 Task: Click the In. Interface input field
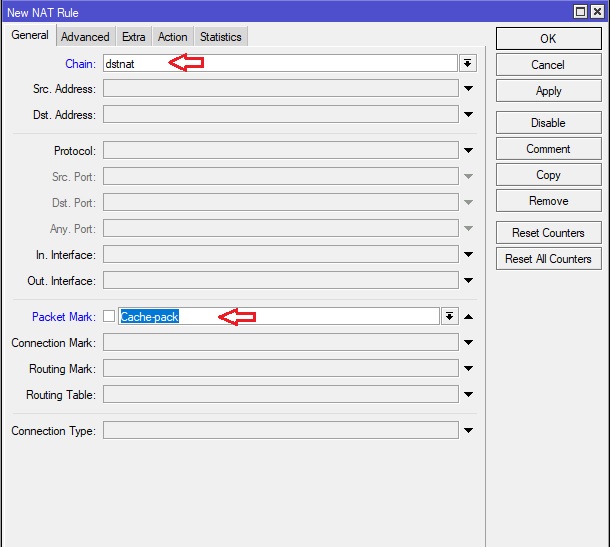pyautogui.click(x=280, y=254)
